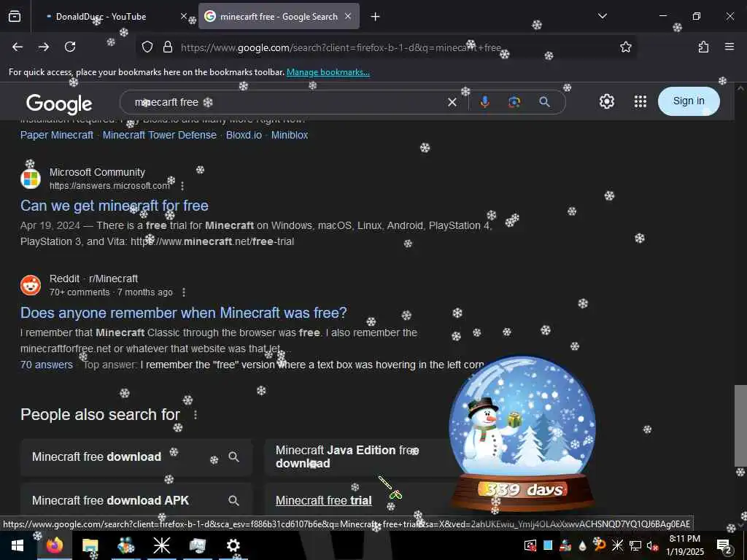Focus the Google search input field
This screenshot has height=560, width=747.
[x=286, y=102]
